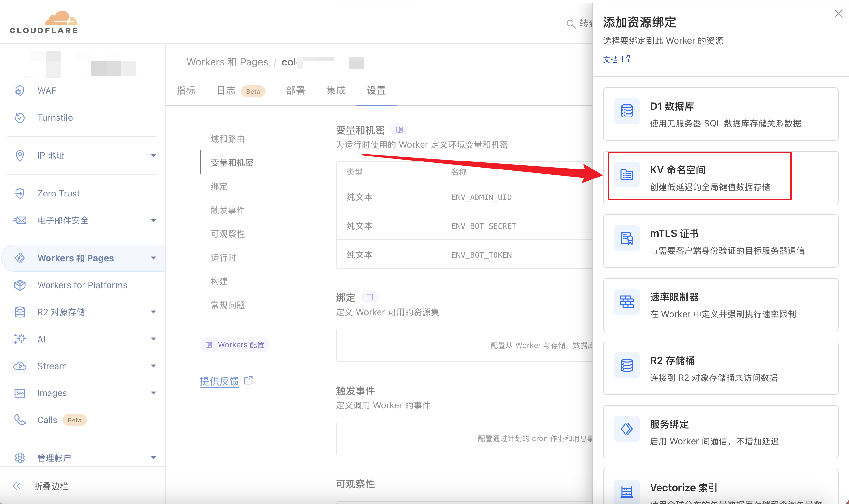Screen dimensions: 849x504
Task: Click Workers 和 Pages breadcrumb link
Action: [x=227, y=62]
